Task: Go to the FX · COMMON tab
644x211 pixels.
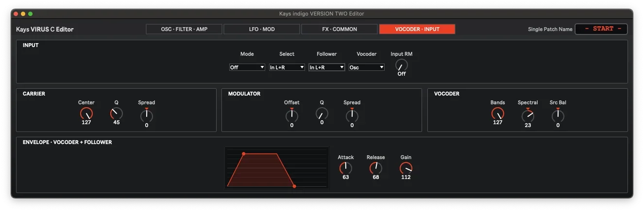Action: [339, 29]
